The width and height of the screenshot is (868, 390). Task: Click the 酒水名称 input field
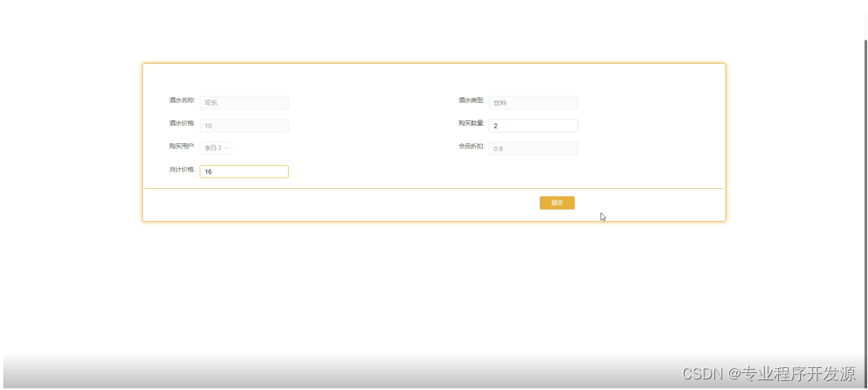pyautogui.click(x=244, y=102)
